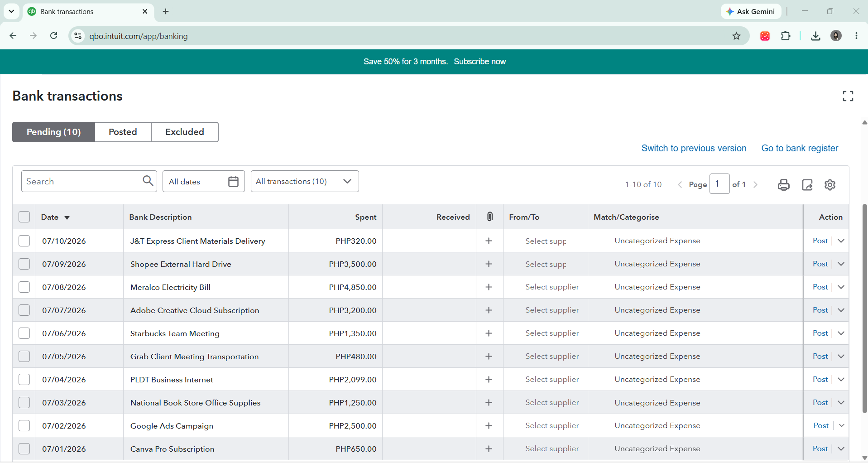
Task: Expand action options for Canva Pro row
Action: [x=841, y=449]
